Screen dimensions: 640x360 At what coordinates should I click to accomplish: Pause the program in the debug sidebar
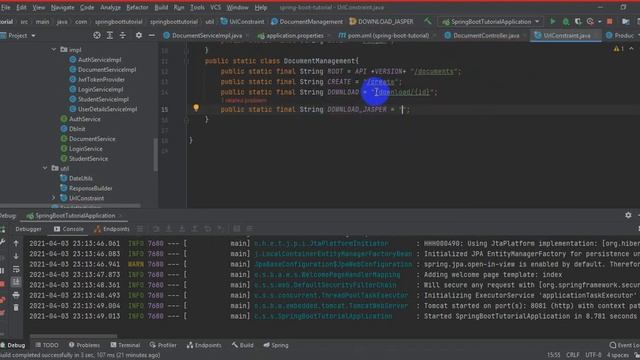pos(2,271)
